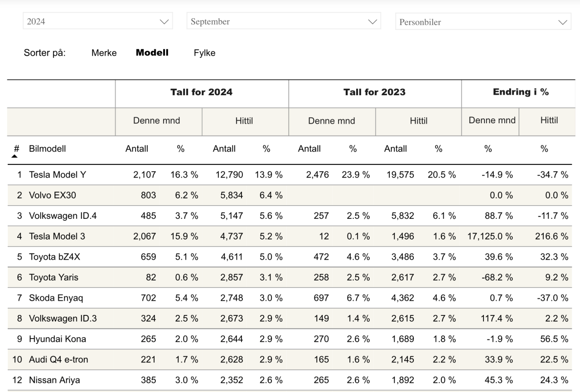Select the Modell sort option
This screenshot has height=392, width=580.
coord(152,53)
